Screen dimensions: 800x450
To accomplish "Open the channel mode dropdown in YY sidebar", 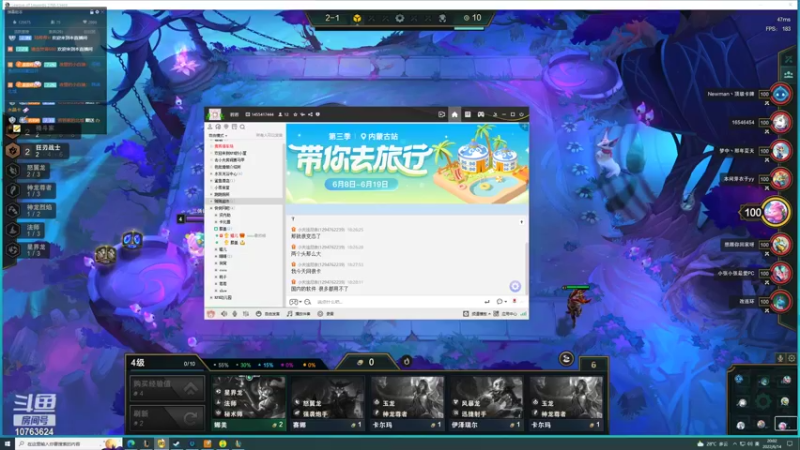I will 218,135.
